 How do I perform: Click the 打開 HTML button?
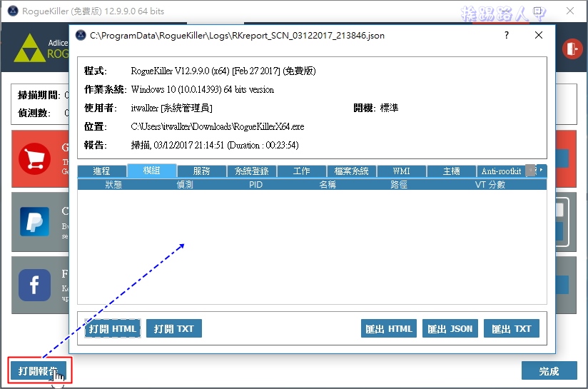tap(113, 328)
